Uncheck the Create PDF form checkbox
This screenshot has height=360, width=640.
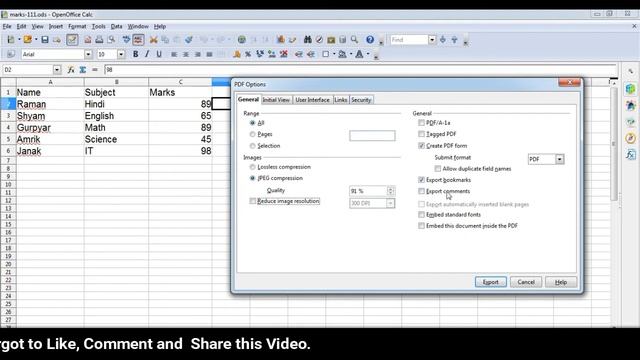(x=421, y=146)
